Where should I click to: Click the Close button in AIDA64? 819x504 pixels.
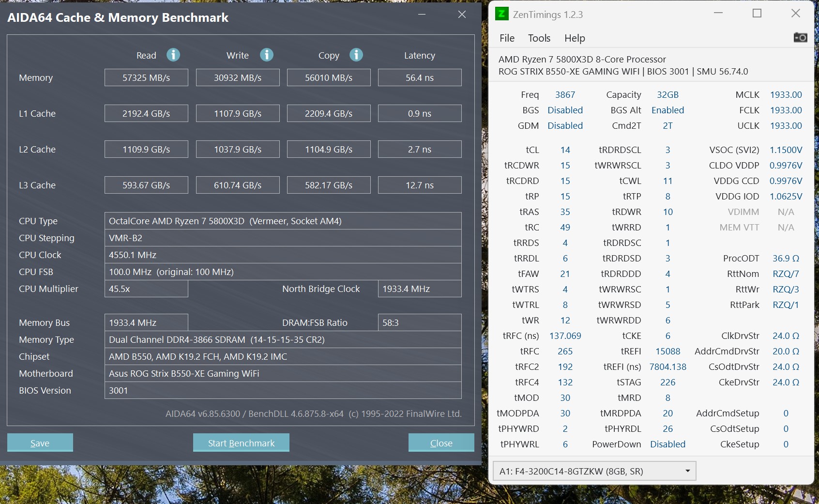tap(441, 443)
